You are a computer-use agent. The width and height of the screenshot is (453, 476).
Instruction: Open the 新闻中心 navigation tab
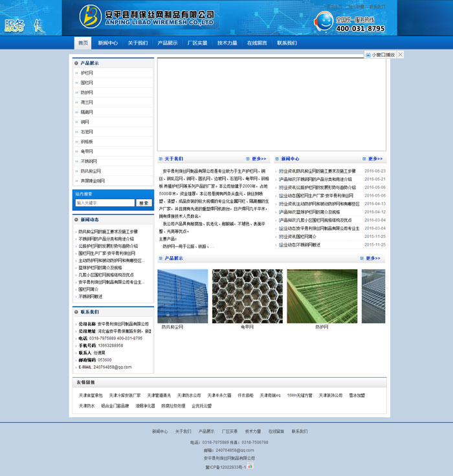tap(108, 43)
